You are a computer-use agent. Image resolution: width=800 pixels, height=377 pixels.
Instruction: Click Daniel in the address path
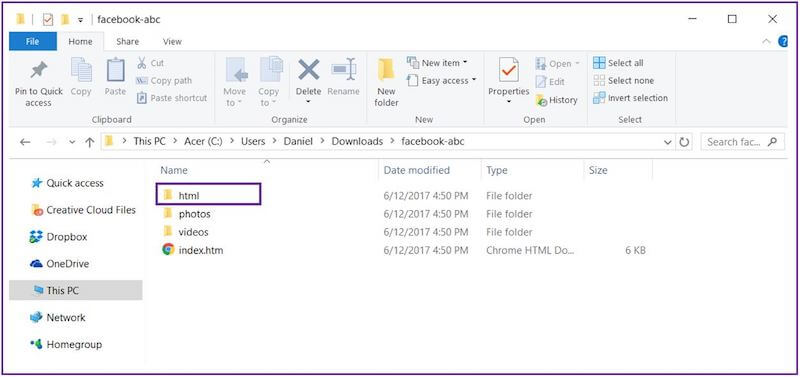coord(298,142)
